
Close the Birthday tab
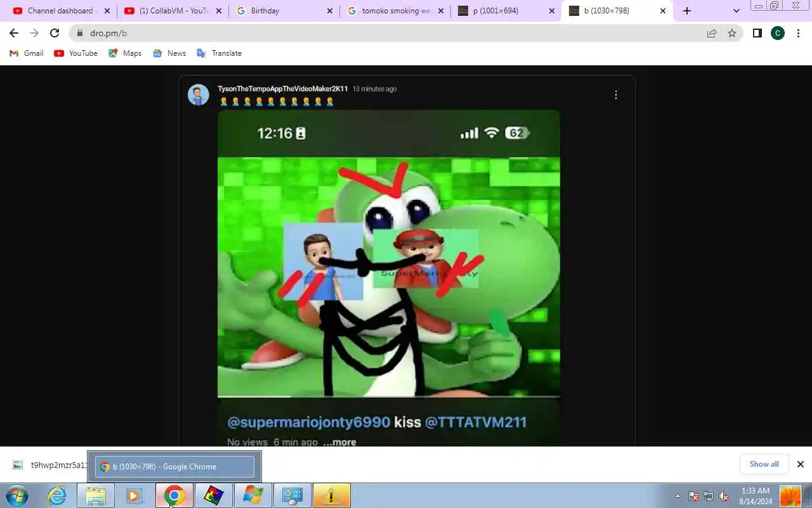coord(330,11)
